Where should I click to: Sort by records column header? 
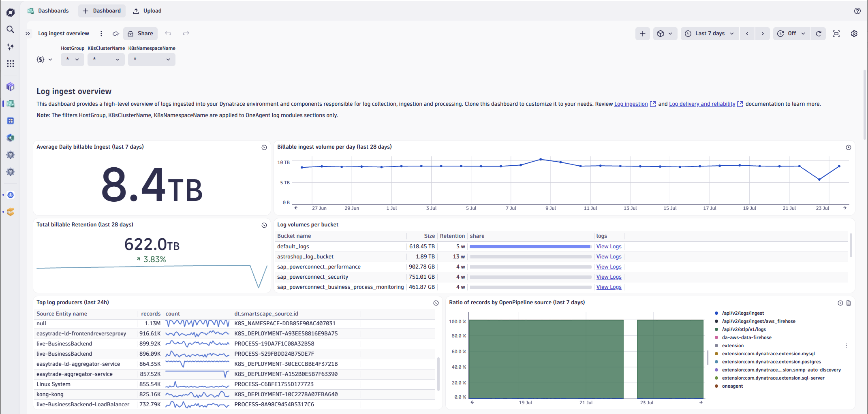coord(151,314)
